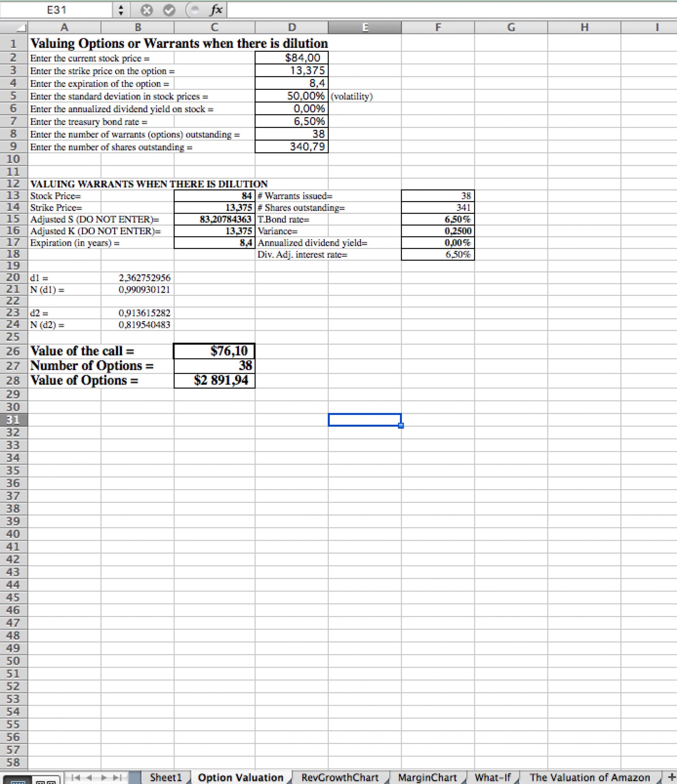Viewport: 677px width, 784px height.
Task: Click the Name Box showing E31
Action: (x=57, y=10)
